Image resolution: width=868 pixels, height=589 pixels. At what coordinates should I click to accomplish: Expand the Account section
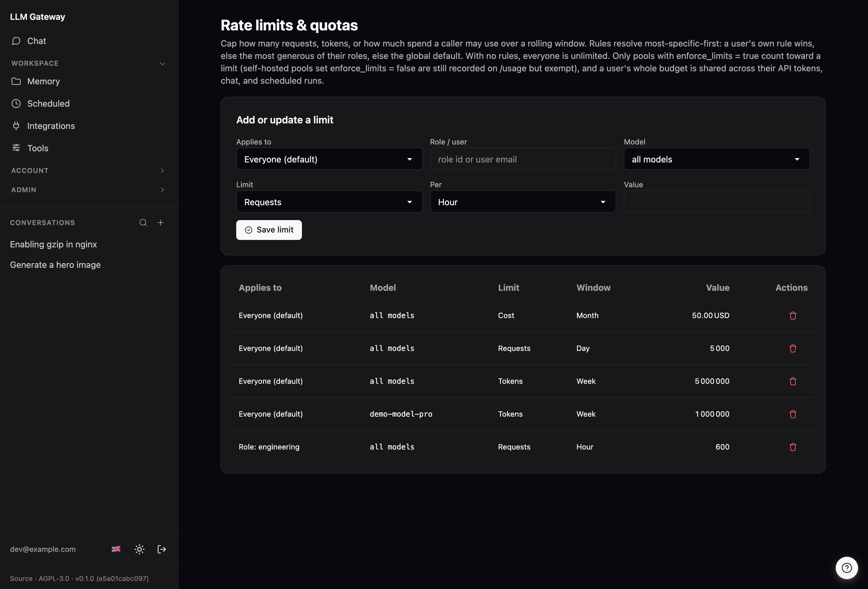click(89, 171)
